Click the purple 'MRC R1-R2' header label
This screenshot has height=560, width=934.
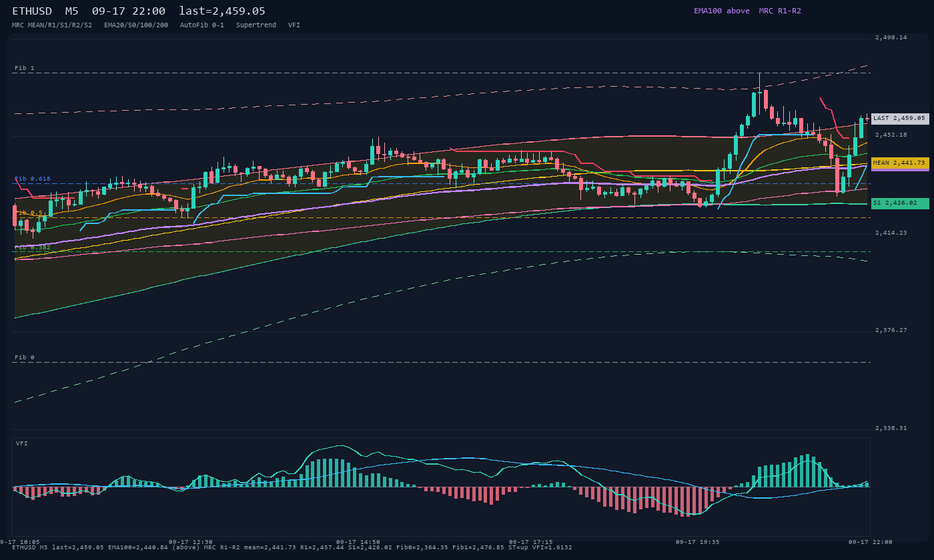tap(780, 11)
